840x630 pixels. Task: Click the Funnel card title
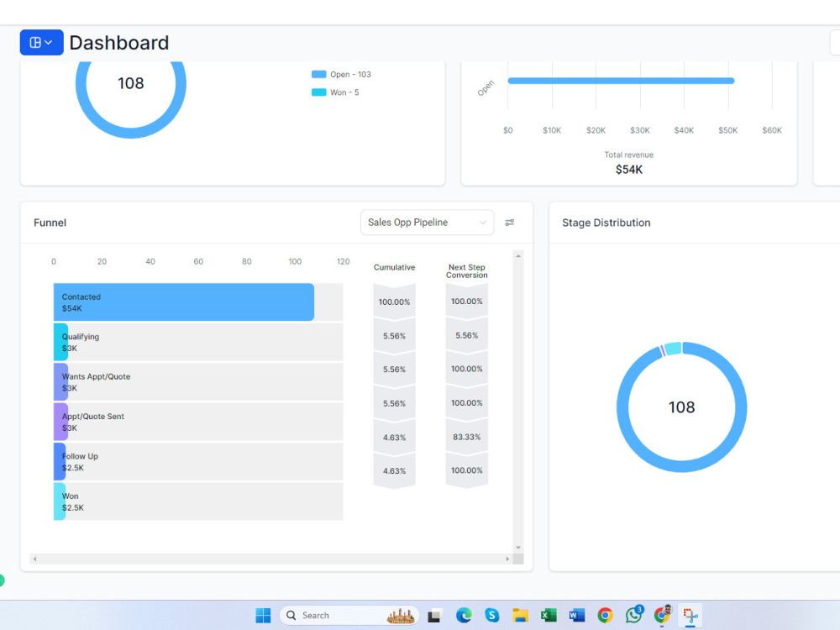pos(50,223)
